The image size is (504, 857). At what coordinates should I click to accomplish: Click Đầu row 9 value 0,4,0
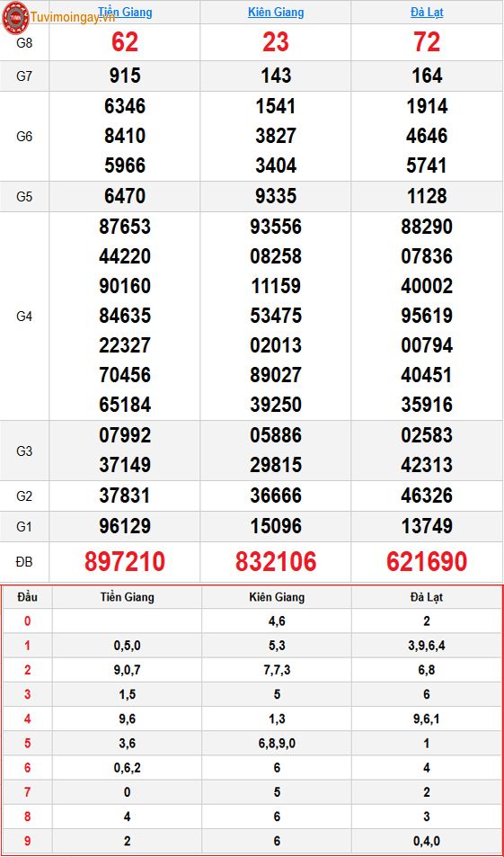pyautogui.click(x=427, y=841)
